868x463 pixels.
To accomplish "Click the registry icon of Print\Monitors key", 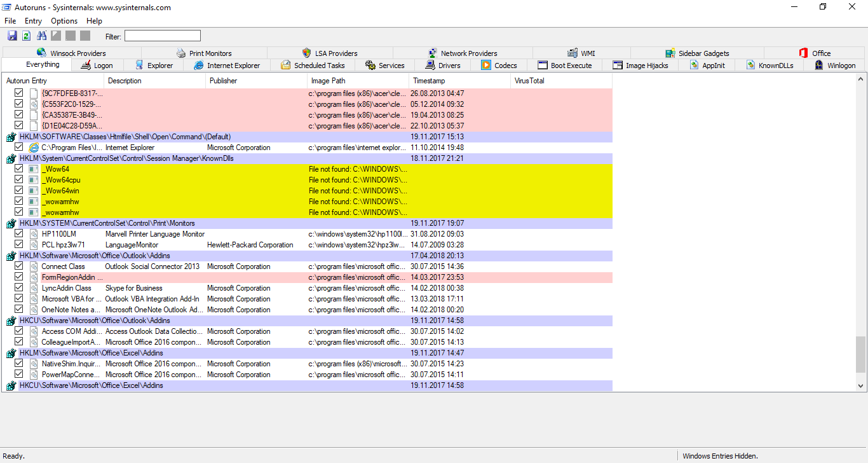I will (x=11, y=223).
